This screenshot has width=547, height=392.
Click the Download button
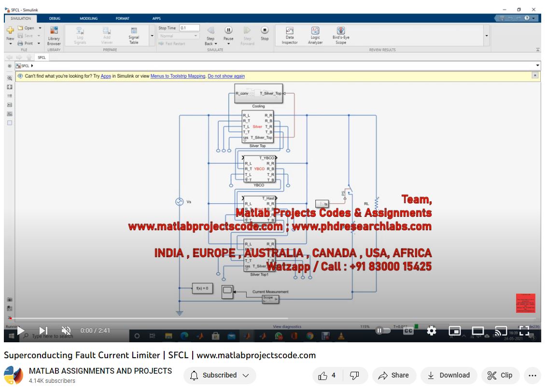point(449,375)
